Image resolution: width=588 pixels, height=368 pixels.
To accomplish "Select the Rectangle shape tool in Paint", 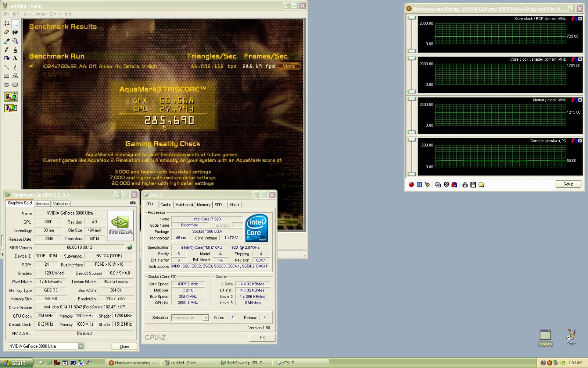I will click(7, 76).
